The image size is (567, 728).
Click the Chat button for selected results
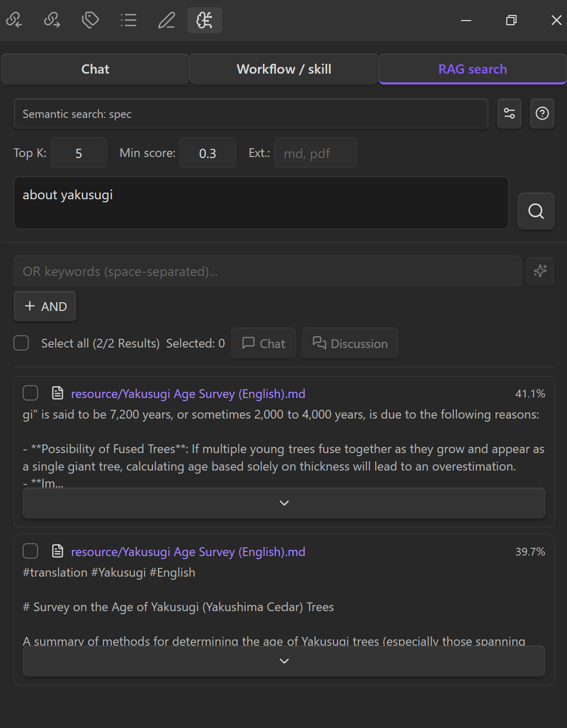point(263,343)
